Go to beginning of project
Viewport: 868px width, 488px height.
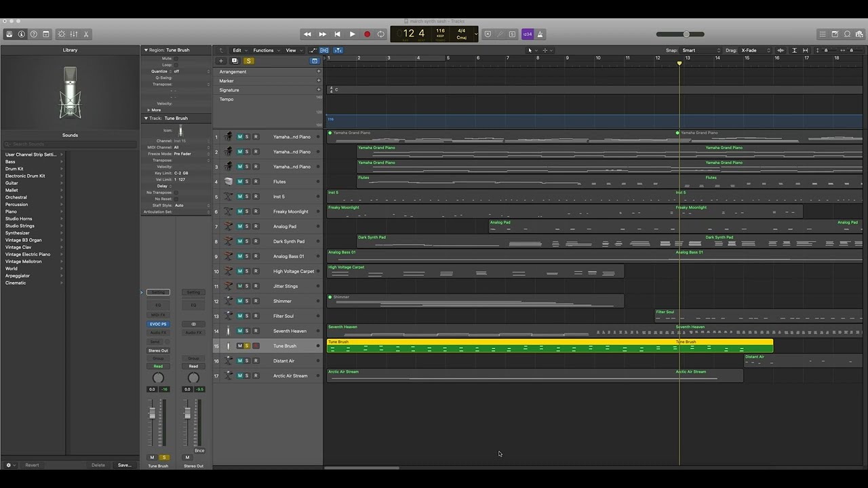337,34
